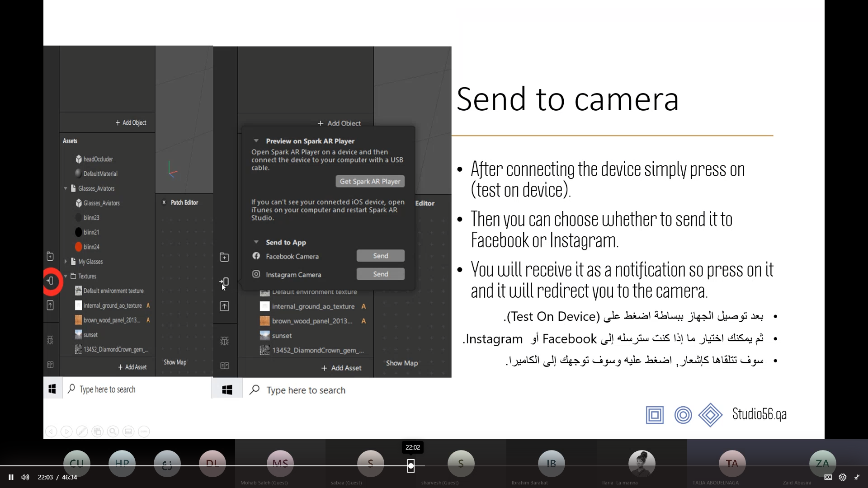Click Type here to search in right screenshot
Screen dimensions: 868x488
(306, 390)
